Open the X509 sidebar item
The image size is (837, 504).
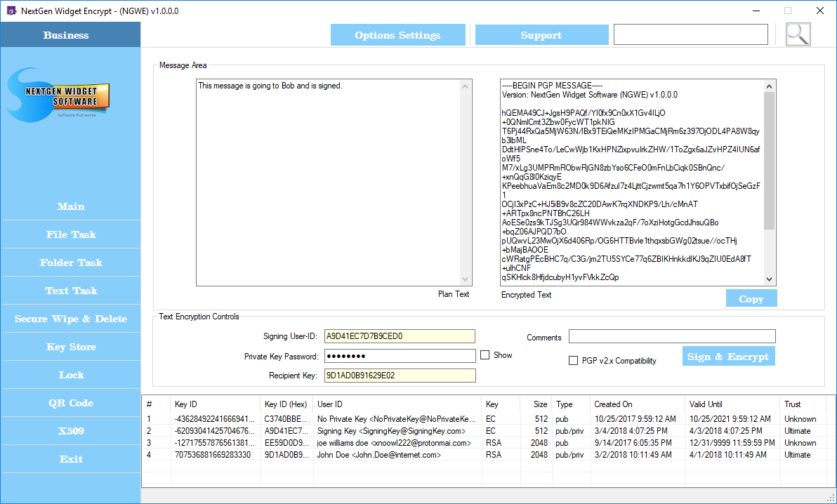tap(71, 431)
